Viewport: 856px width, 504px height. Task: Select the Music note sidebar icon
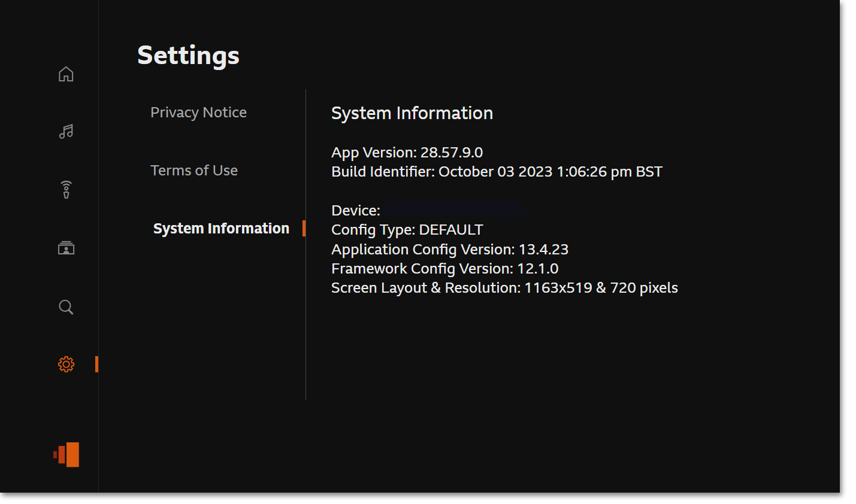pyautogui.click(x=66, y=131)
